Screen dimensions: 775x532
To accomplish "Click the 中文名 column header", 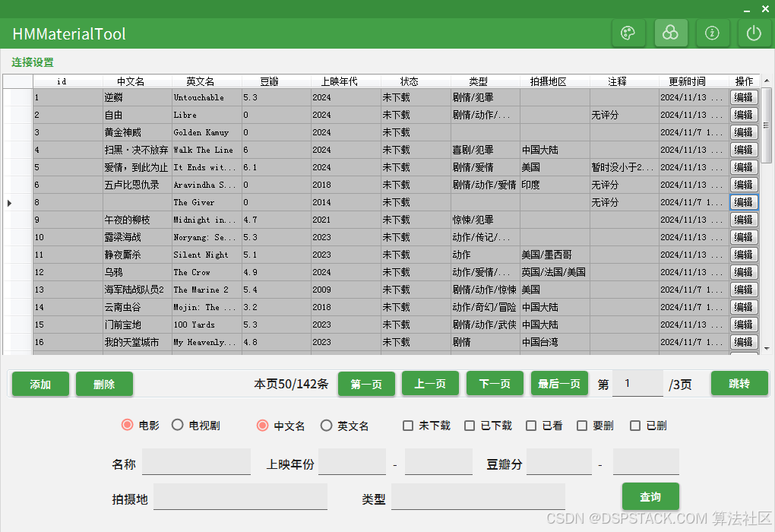I will tap(137, 81).
